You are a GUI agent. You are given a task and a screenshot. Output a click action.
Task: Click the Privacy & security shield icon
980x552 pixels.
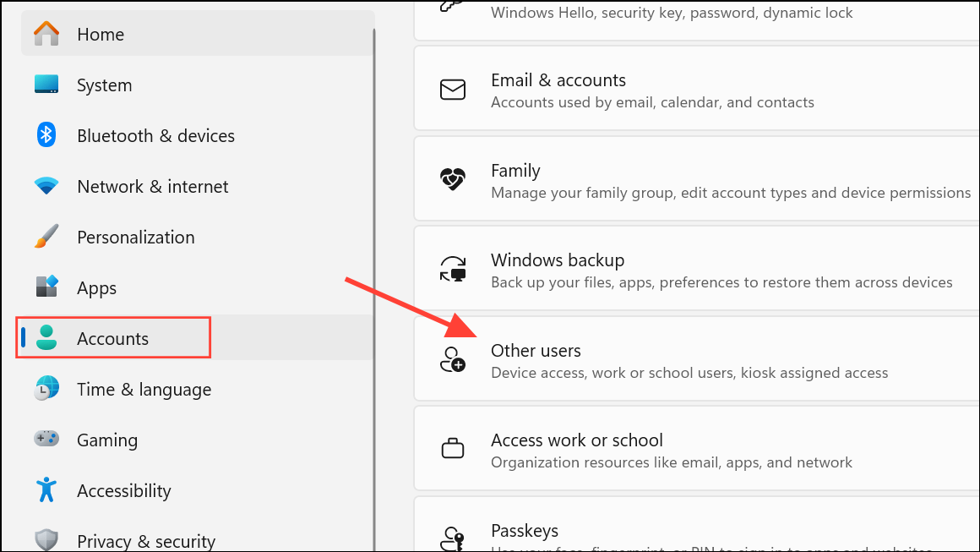[x=46, y=539]
